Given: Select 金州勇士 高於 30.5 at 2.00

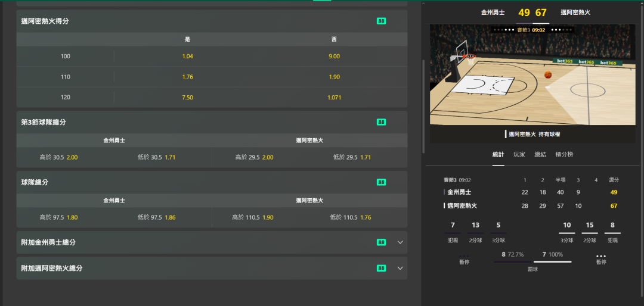Looking at the screenshot, I should (58, 157).
